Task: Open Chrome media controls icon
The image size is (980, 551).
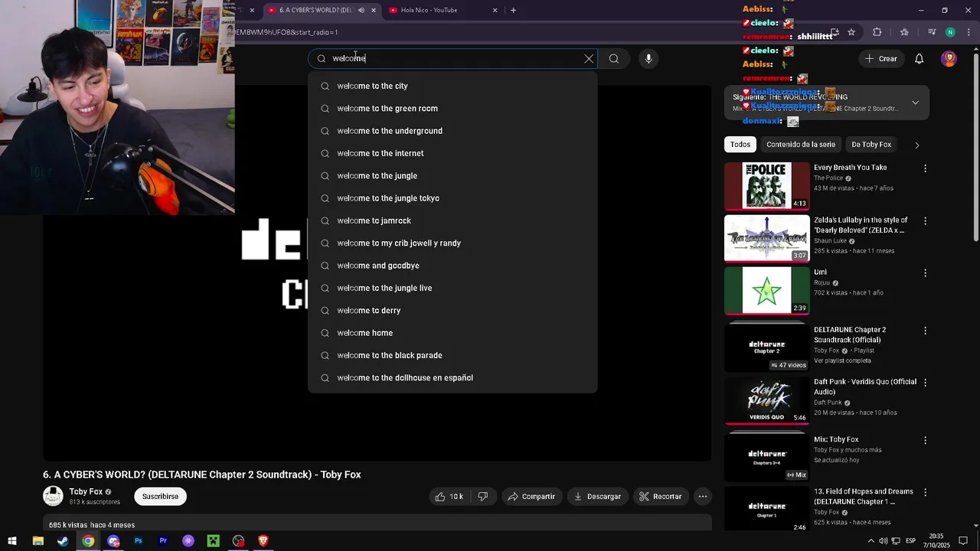Action: click(x=932, y=32)
